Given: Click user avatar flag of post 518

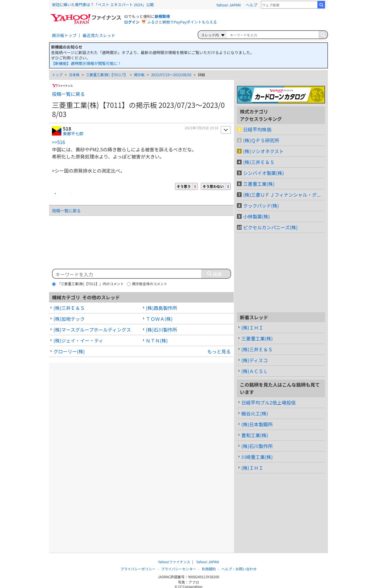Looking at the screenshot, I should pyautogui.click(x=57, y=131).
